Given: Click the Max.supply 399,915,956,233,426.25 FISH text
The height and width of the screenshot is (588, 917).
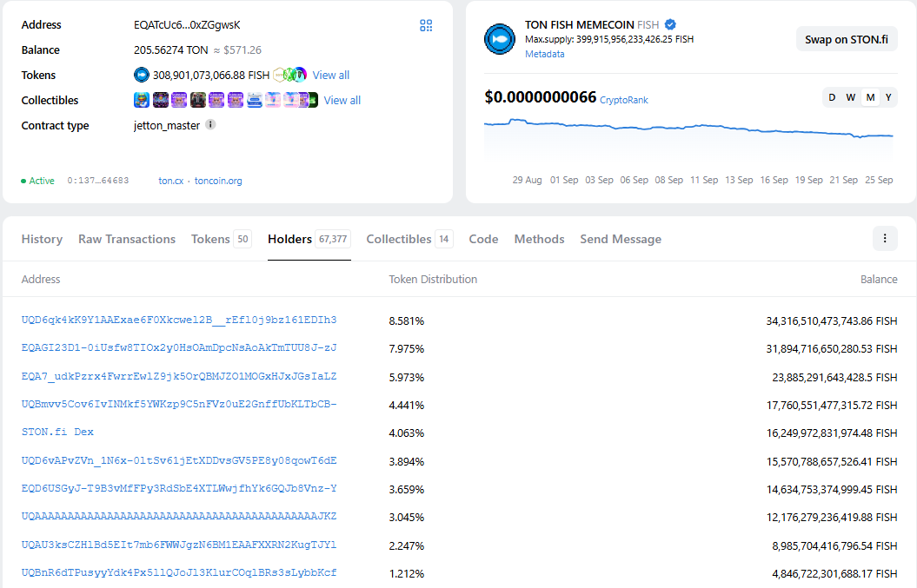Looking at the screenshot, I should tap(609, 39).
